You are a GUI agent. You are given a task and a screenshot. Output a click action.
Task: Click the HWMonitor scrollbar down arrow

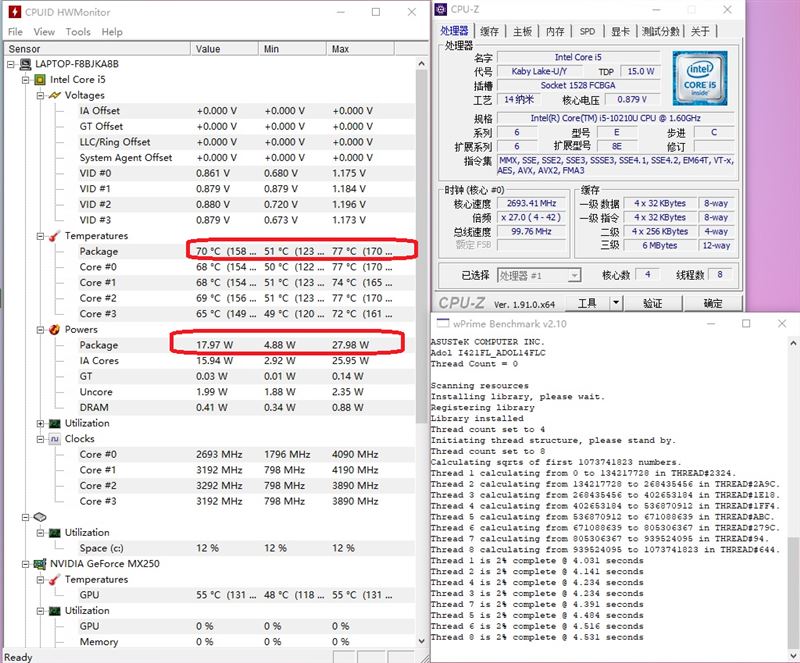click(421, 641)
